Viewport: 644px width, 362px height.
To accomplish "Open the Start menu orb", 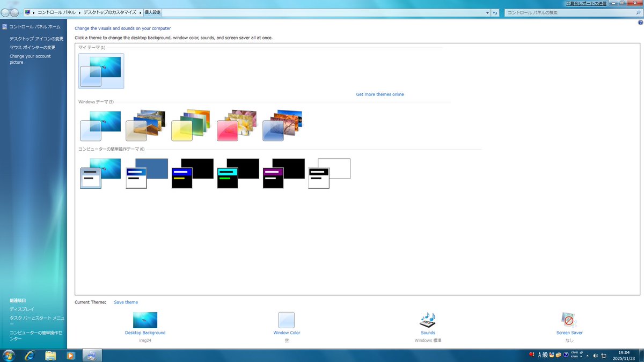I will (10, 355).
